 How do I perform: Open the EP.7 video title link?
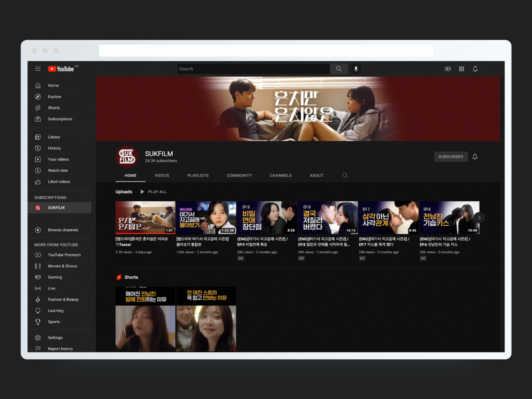click(x=384, y=242)
